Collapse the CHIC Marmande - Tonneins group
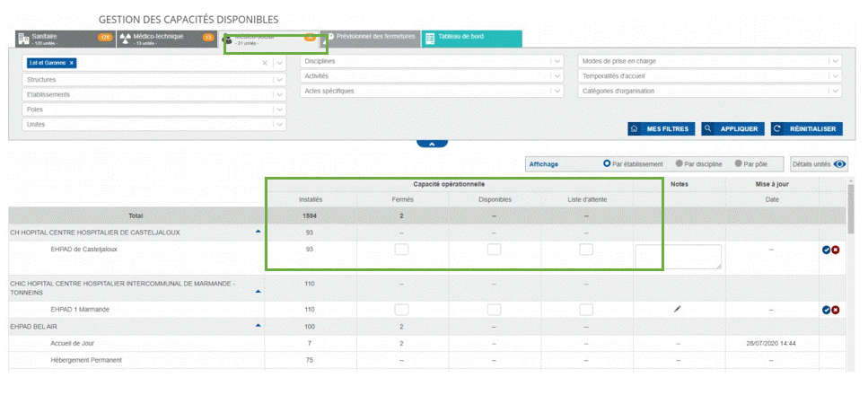The width and height of the screenshot is (868, 395). click(x=258, y=292)
